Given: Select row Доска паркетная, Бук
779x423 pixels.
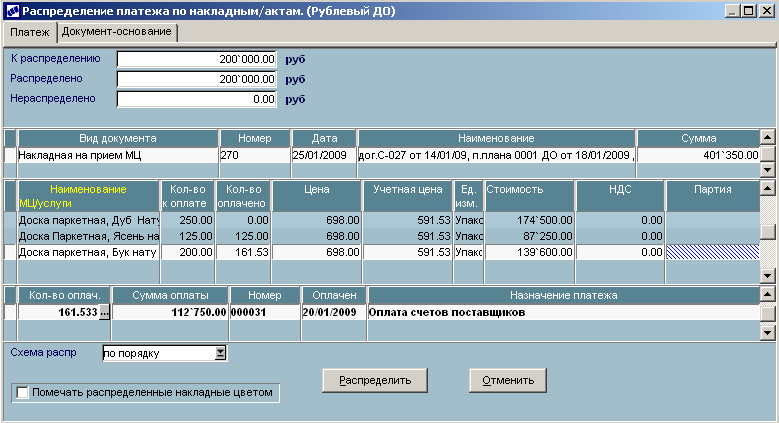Looking at the screenshot, I should click(382, 252).
